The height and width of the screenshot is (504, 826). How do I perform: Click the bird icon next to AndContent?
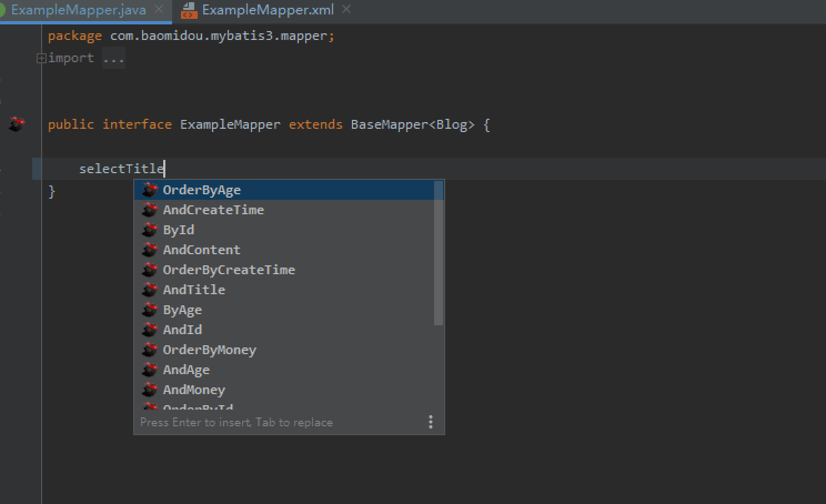[x=149, y=250]
